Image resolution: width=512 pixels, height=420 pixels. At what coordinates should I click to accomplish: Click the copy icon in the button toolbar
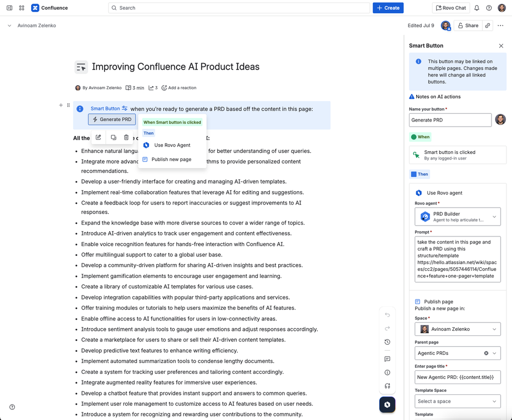coord(113,137)
